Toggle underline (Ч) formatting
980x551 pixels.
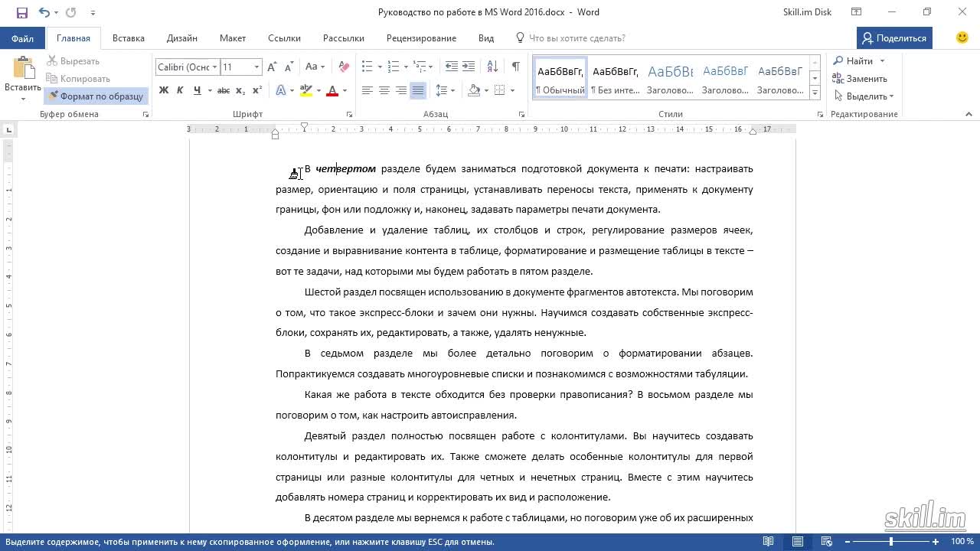197,90
